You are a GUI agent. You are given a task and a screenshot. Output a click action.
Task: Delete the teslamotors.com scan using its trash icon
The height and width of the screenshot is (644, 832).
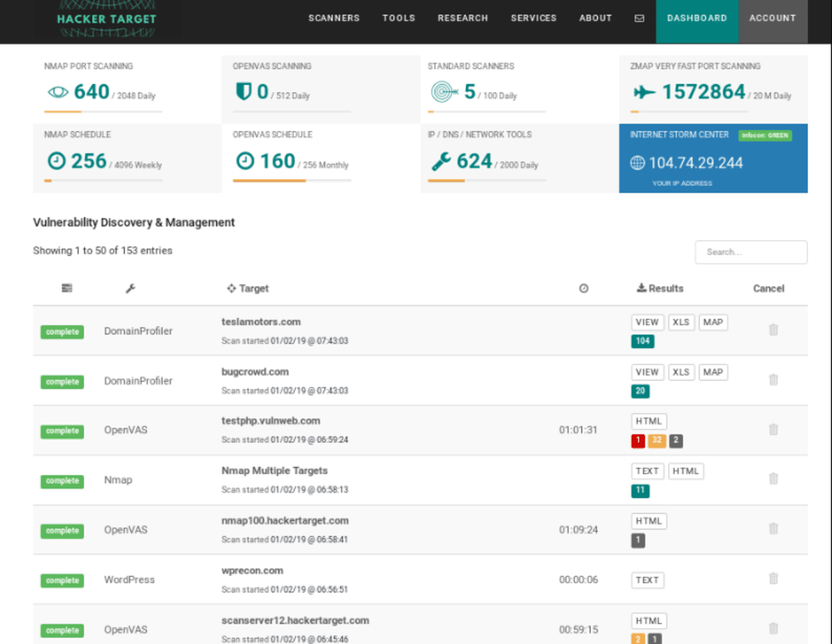click(x=773, y=330)
